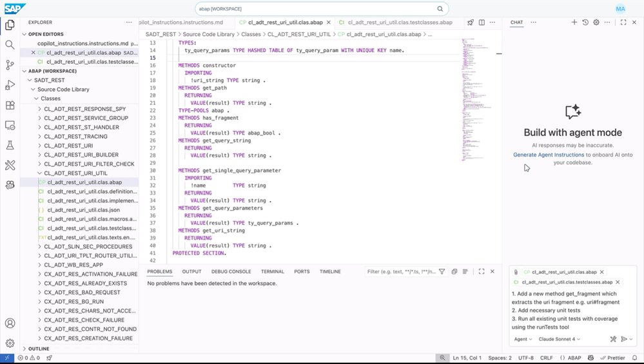The image size is (644, 364).
Task: Switch to the Debug Console tab
Action: point(231,272)
